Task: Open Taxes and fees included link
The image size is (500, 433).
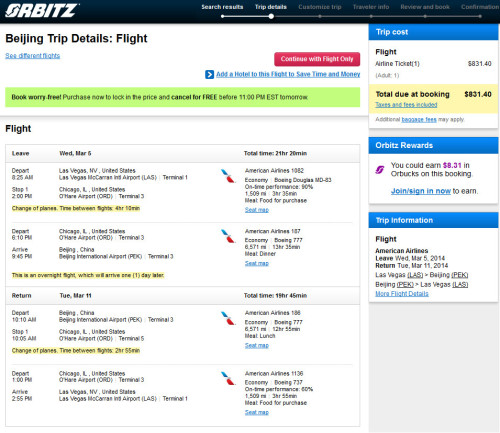Action: [406, 105]
